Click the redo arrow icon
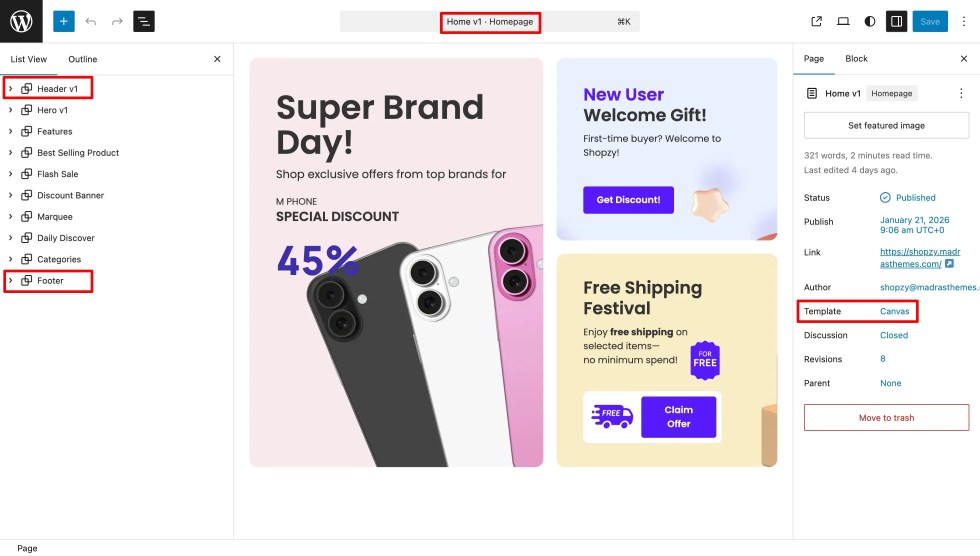 (x=117, y=21)
